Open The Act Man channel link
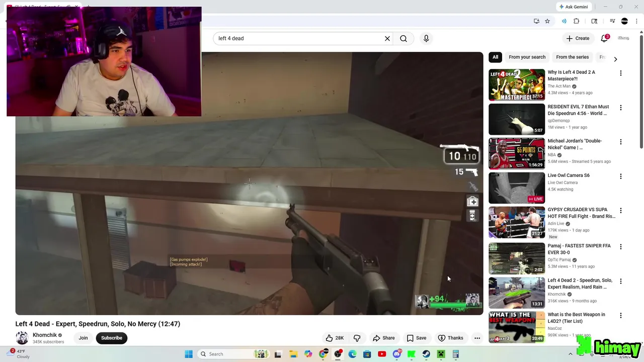This screenshot has height=362, width=644. [559, 86]
